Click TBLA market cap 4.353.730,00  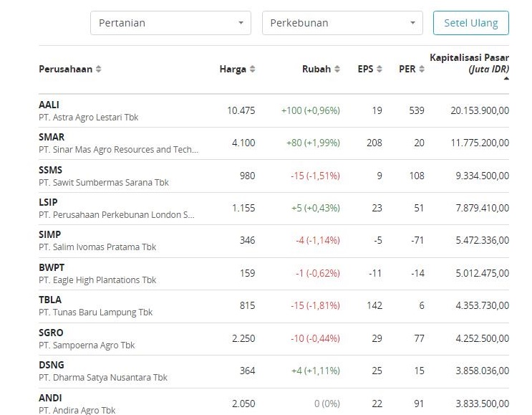pos(483,305)
